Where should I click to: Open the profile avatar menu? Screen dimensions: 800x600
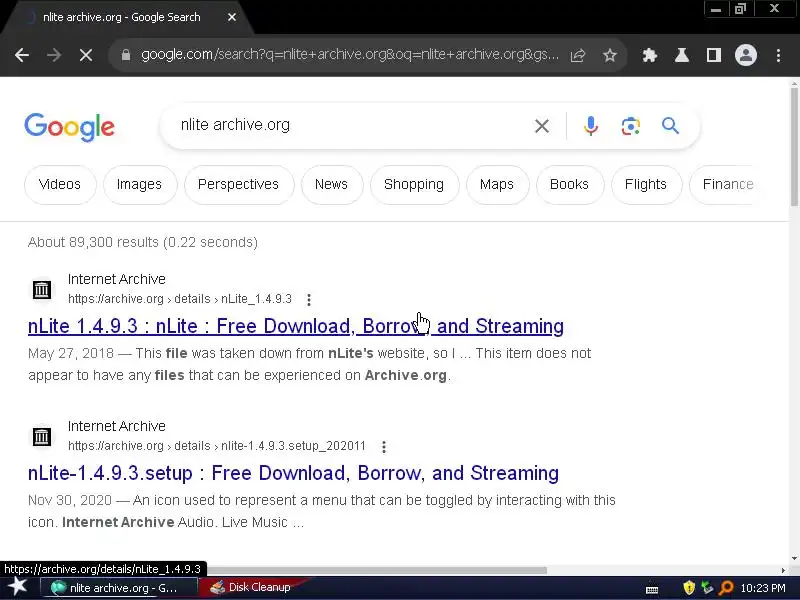click(745, 55)
